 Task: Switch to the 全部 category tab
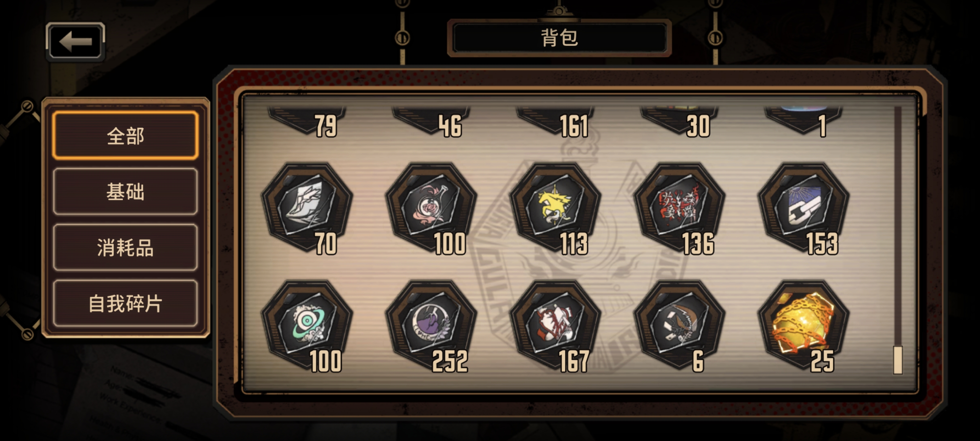pos(125,136)
